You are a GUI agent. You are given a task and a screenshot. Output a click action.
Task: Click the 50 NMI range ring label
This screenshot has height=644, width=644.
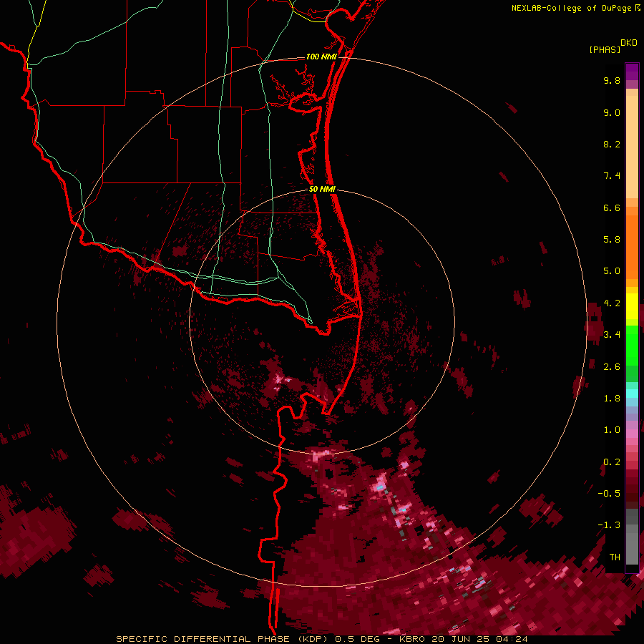tap(322, 189)
